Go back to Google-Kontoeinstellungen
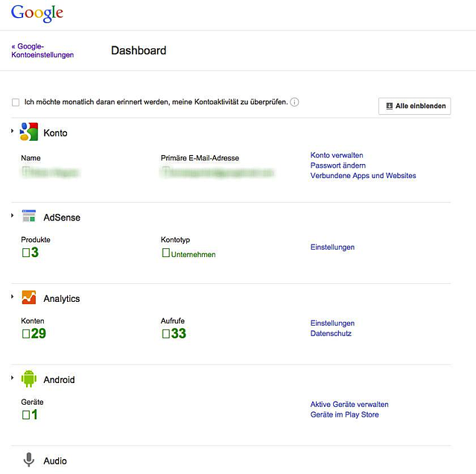476x474 pixels. pyautogui.click(x=42, y=51)
